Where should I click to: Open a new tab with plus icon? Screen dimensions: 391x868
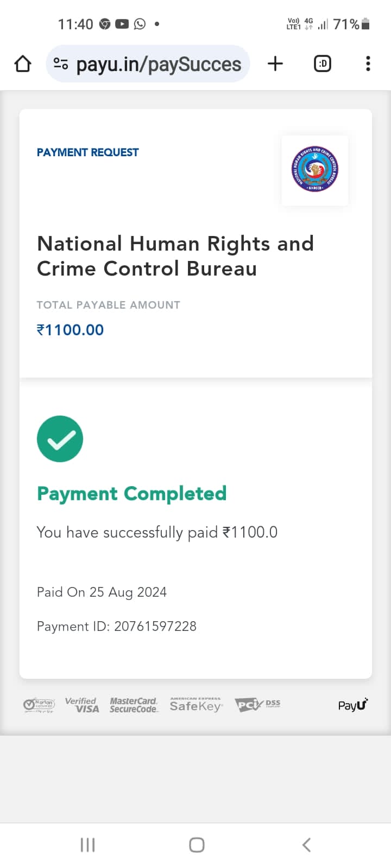[275, 64]
